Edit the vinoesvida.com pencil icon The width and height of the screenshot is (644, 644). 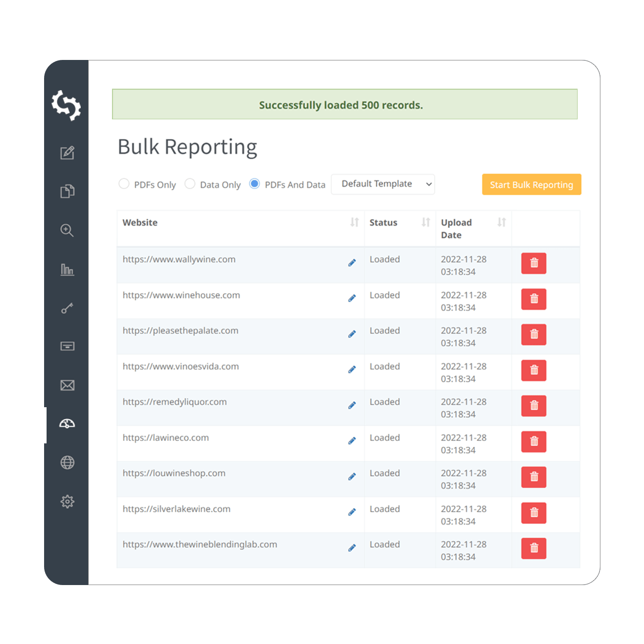[352, 370]
